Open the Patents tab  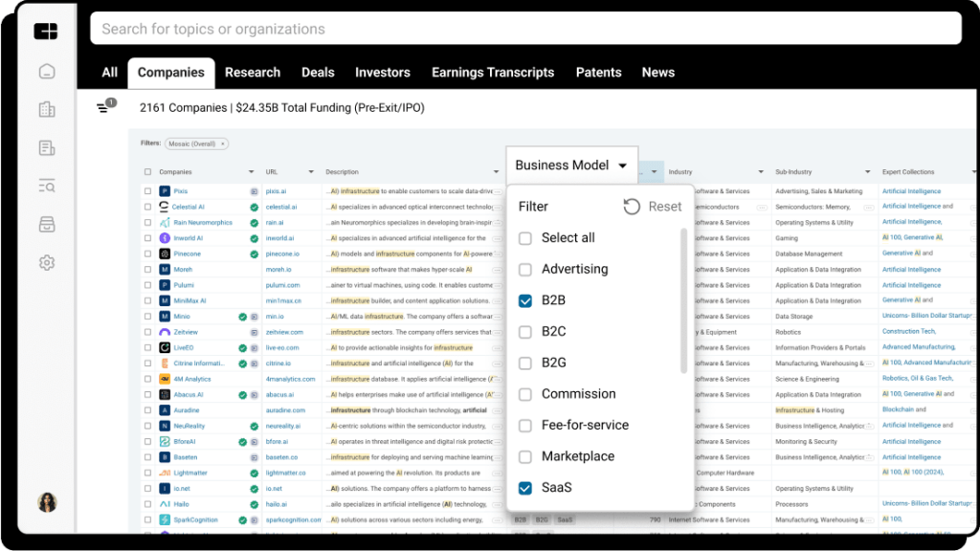point(598,72)
